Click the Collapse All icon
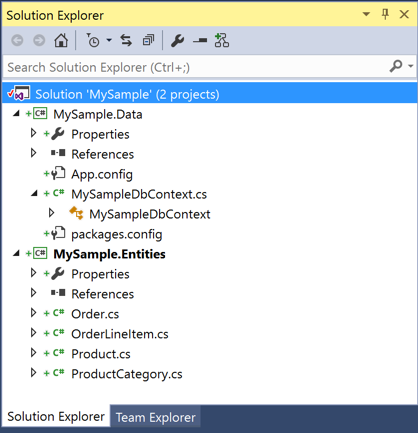Screen dimensions: 418x433 click(x=148, y=41)
